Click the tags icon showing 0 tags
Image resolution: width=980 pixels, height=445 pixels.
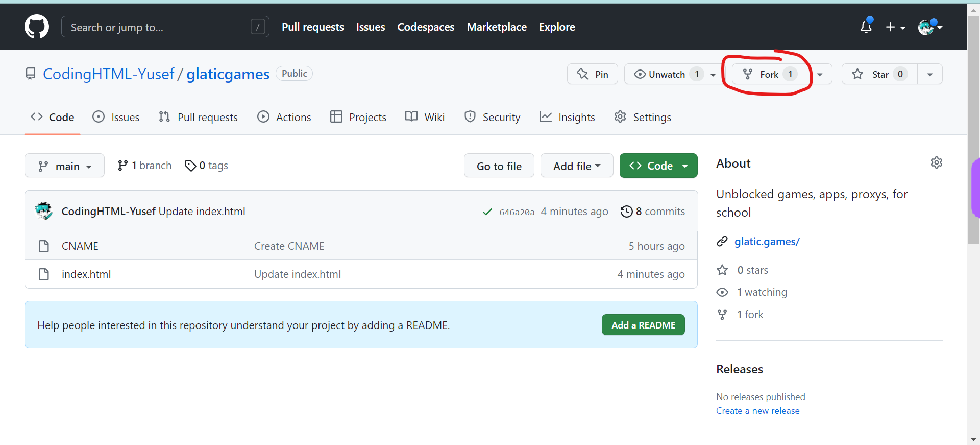(190, 166)
